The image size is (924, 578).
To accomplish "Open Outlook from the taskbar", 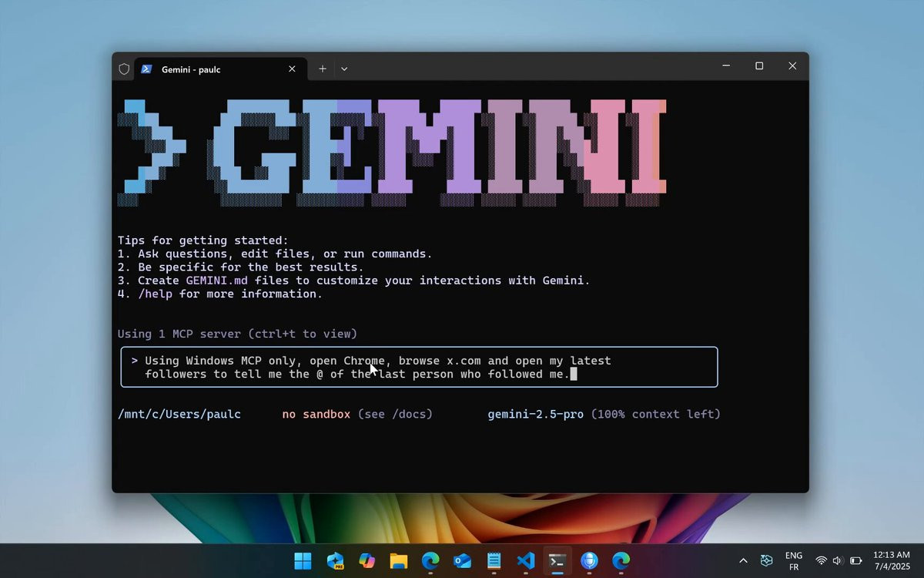I will click(462, 561).
